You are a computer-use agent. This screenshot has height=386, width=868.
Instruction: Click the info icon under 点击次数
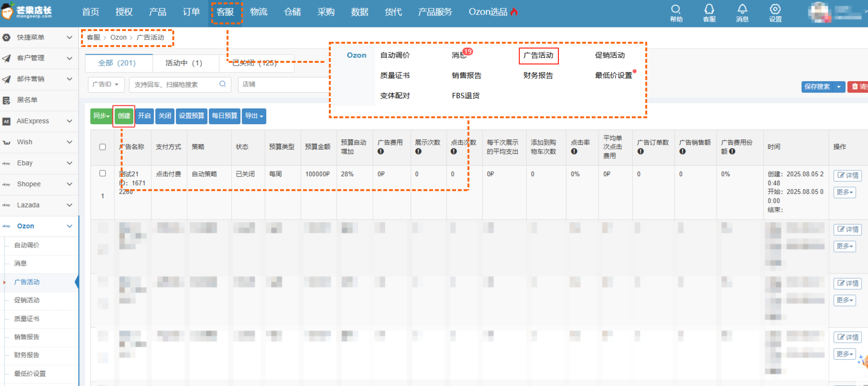[454, 152]
